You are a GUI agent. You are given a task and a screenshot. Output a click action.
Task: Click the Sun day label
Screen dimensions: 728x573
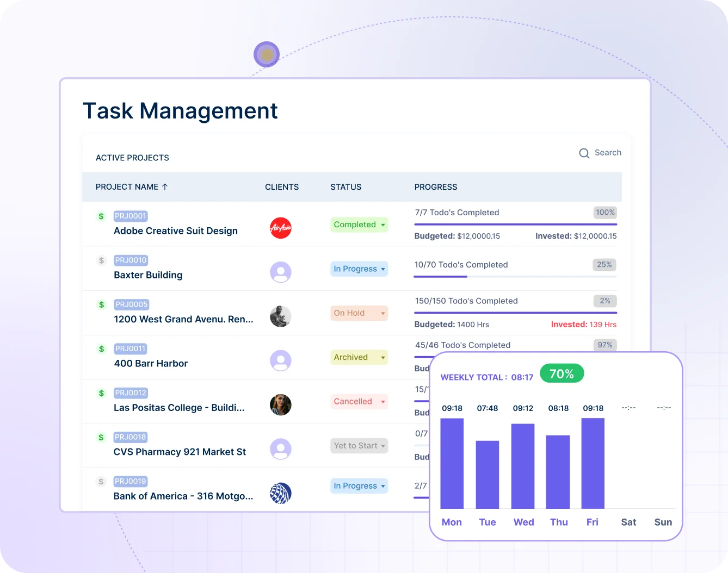(x=663, y=522)
